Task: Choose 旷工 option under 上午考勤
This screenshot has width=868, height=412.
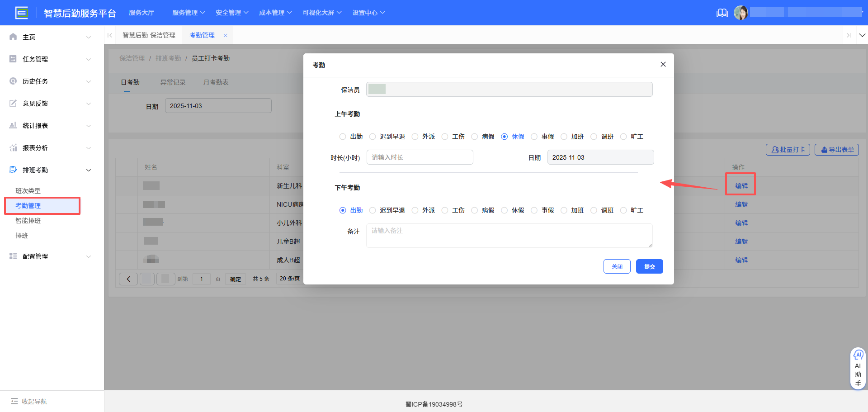Action: (x=623, y=136)
